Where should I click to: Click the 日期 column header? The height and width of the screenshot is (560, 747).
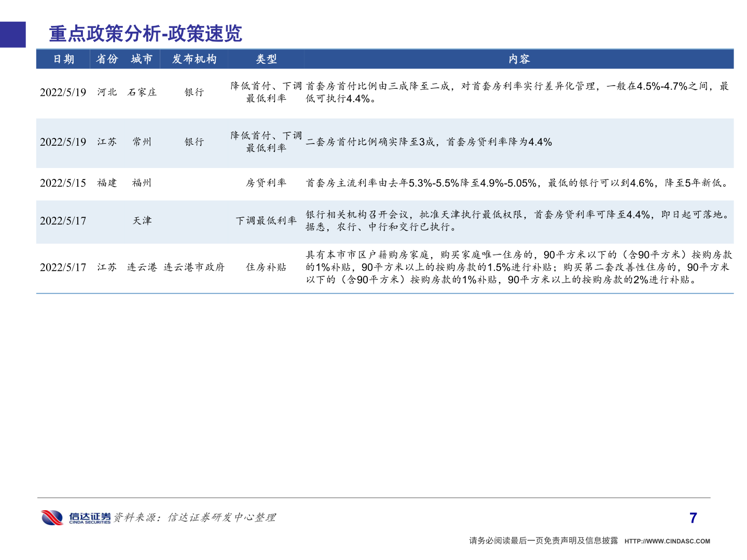point(64,59)
